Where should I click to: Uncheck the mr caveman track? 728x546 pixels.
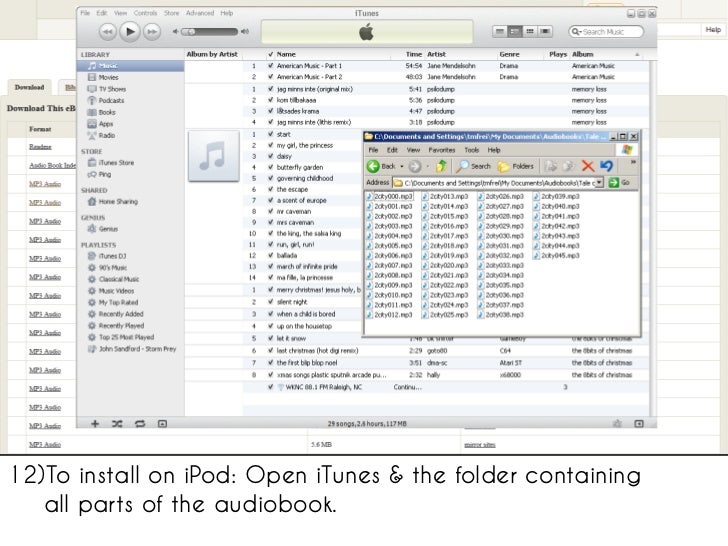tap(271, 211)
